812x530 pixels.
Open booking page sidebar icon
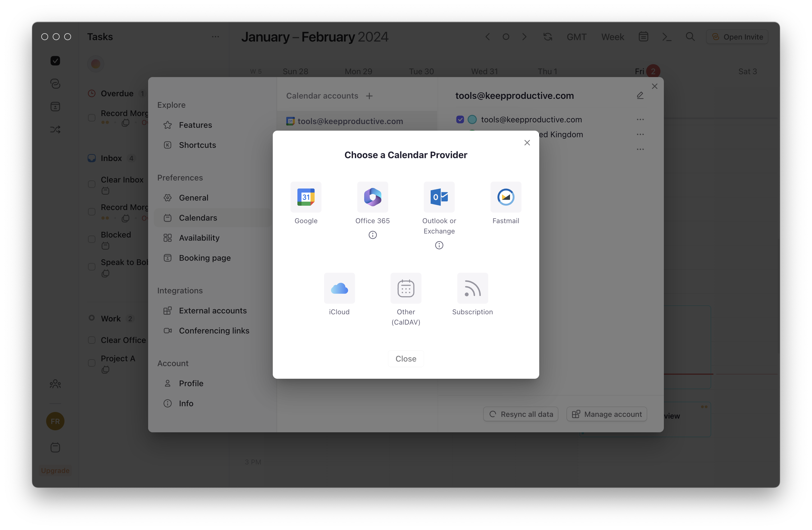[x=55, y=107]
